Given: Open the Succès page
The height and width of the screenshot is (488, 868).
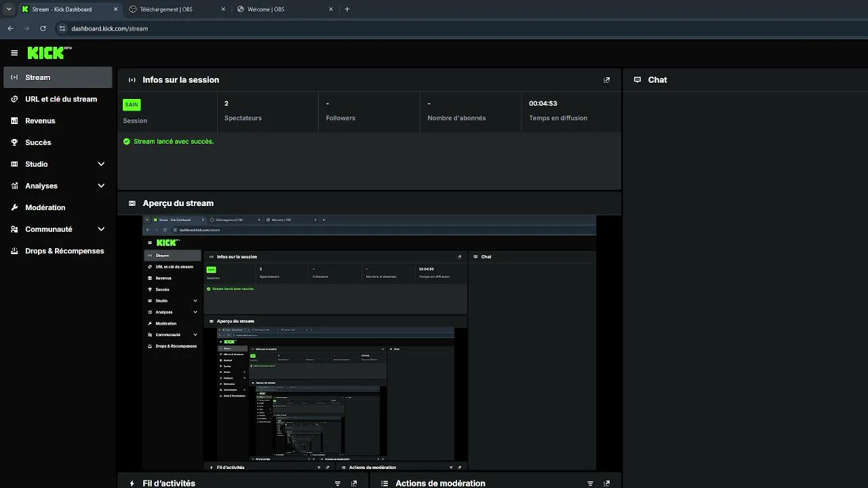Looking at the screenshot, I should [58, 142].
